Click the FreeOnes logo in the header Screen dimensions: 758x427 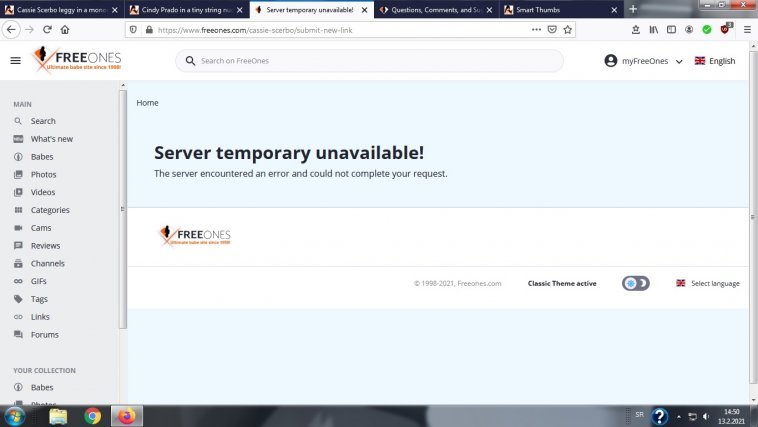coord(76,59)
